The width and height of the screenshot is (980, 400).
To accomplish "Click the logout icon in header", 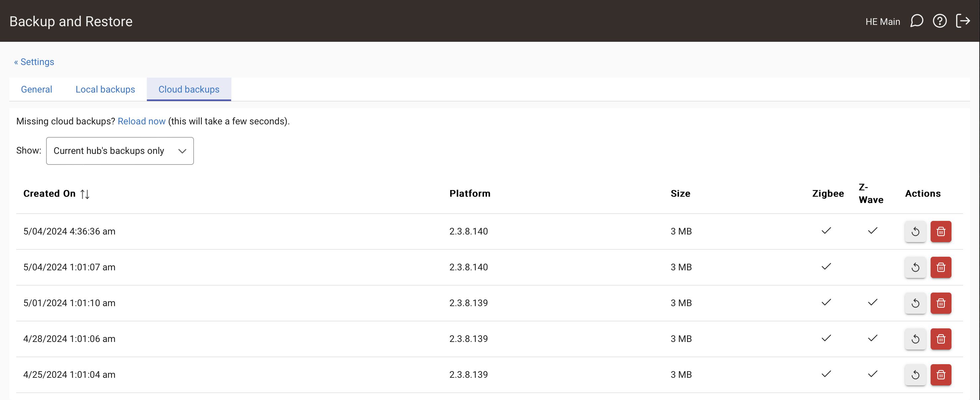I will point(963,21).
